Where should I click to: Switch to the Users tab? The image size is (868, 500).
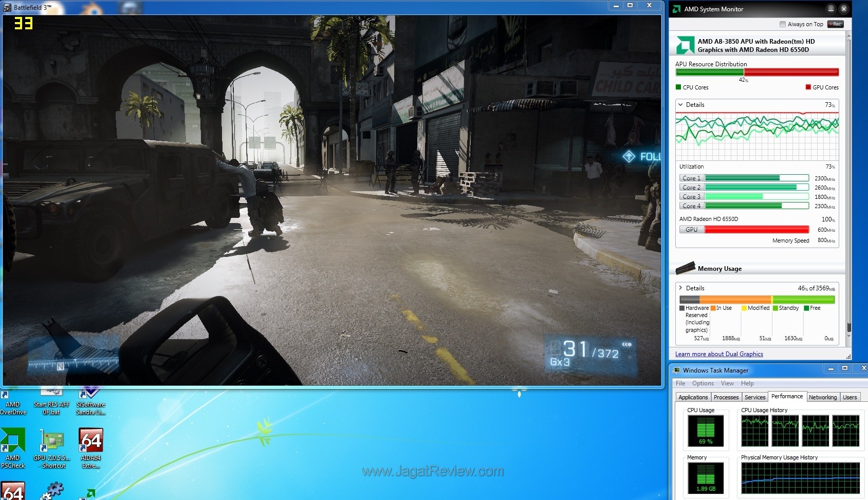(x=849, y=397)
